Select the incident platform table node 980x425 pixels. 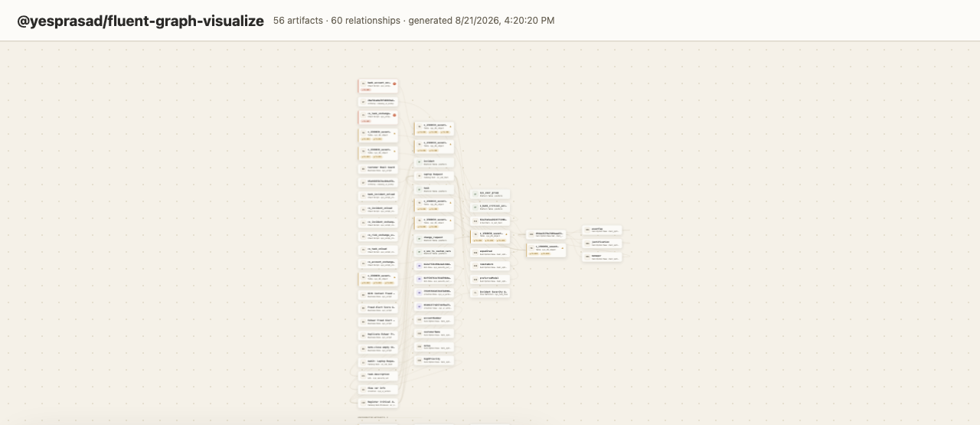(434, 162)
